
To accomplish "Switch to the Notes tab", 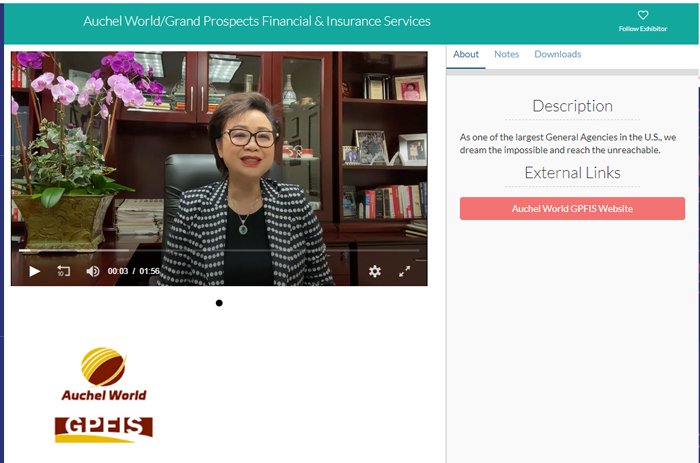I will [506, 54].
